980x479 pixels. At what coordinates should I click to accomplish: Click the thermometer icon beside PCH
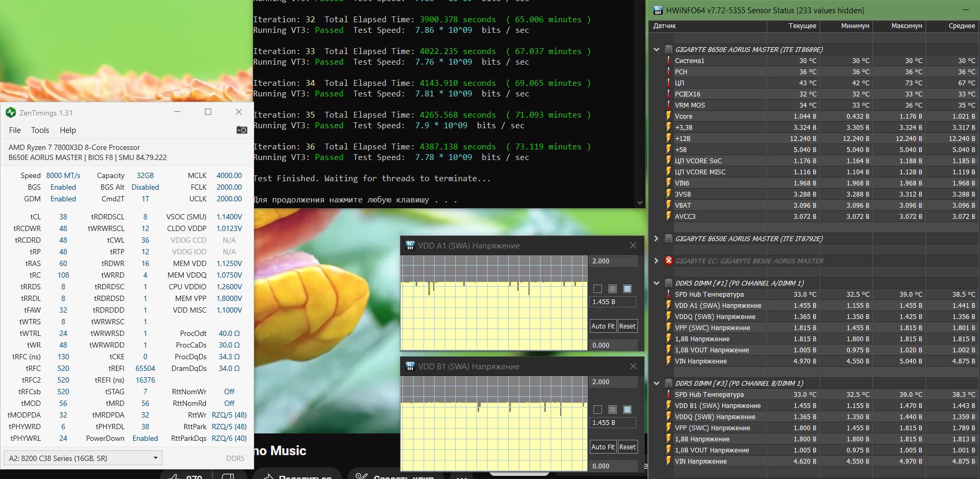669,72
